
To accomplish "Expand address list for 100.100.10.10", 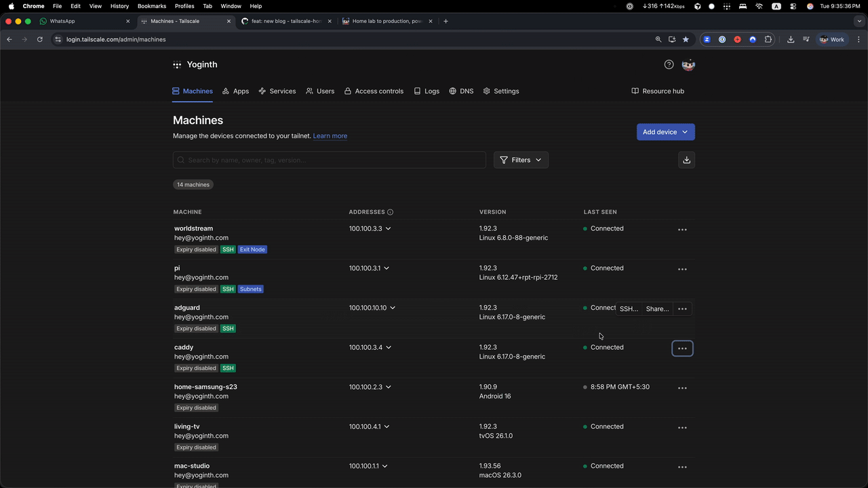I will [393, 308].
